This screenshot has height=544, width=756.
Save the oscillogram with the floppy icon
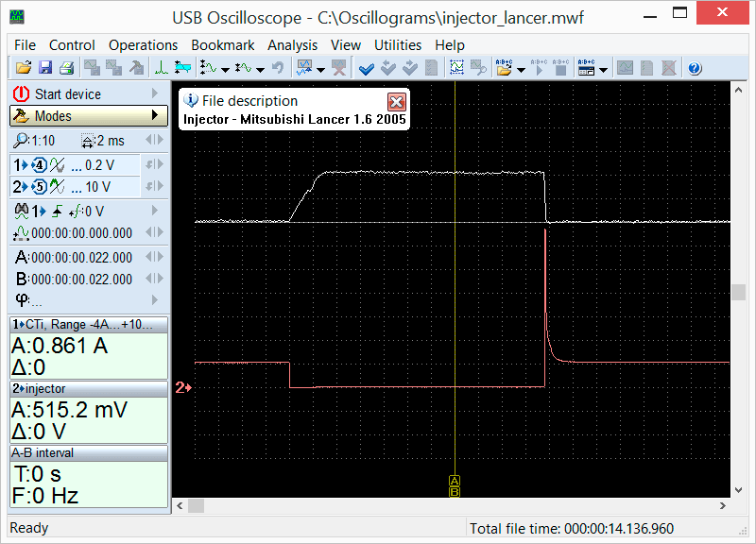point(44,68)
